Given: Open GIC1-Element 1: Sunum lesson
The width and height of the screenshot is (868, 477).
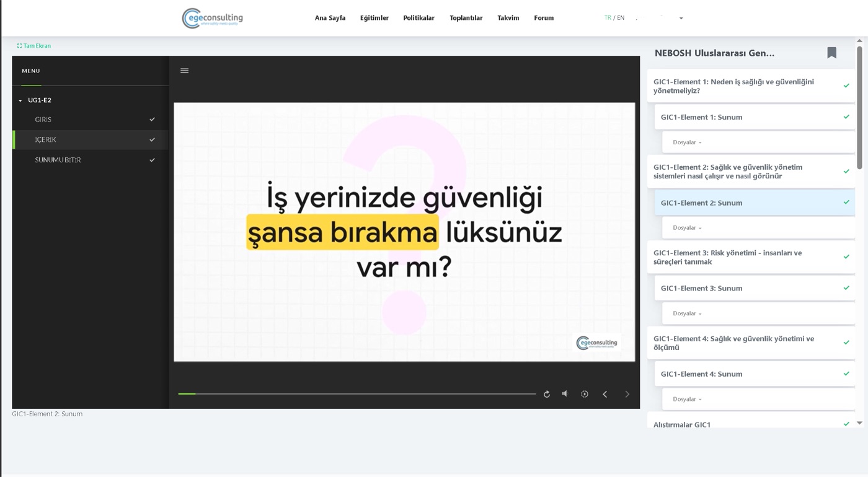Looking at the screenshot, I should click(x=755, y=117).
